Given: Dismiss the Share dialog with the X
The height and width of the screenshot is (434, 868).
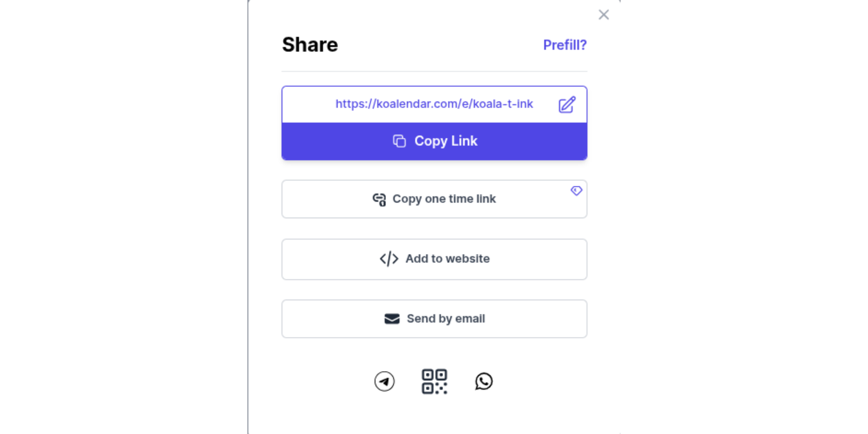Looking at the screenshot, I should (x=603, y=14).
